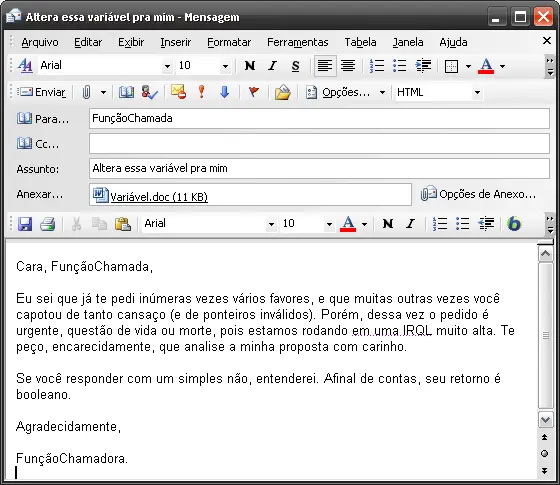
Task: Toggle bold (N) in top formatting toolbar
Action: pyautogui.click(x=250, y=66)
